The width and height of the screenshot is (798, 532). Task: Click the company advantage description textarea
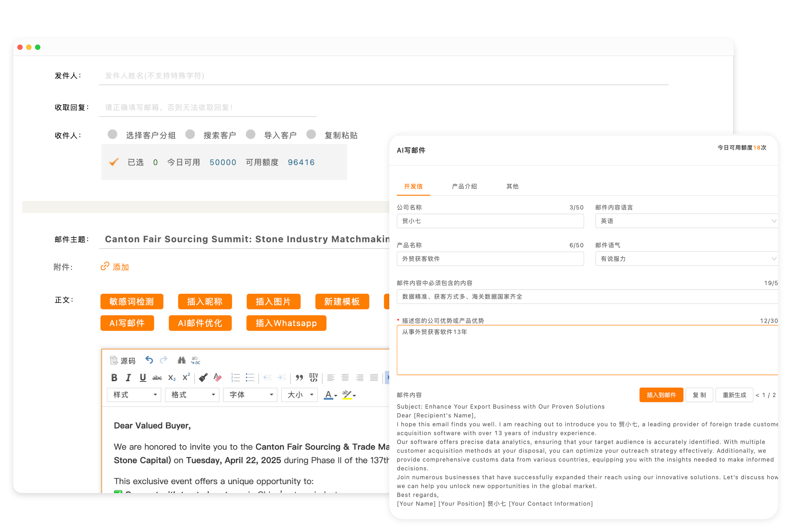[x=587, y=350]
